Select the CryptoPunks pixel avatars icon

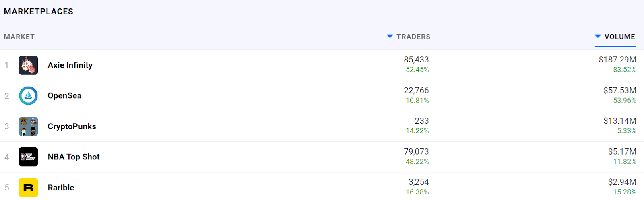[28, 126]
